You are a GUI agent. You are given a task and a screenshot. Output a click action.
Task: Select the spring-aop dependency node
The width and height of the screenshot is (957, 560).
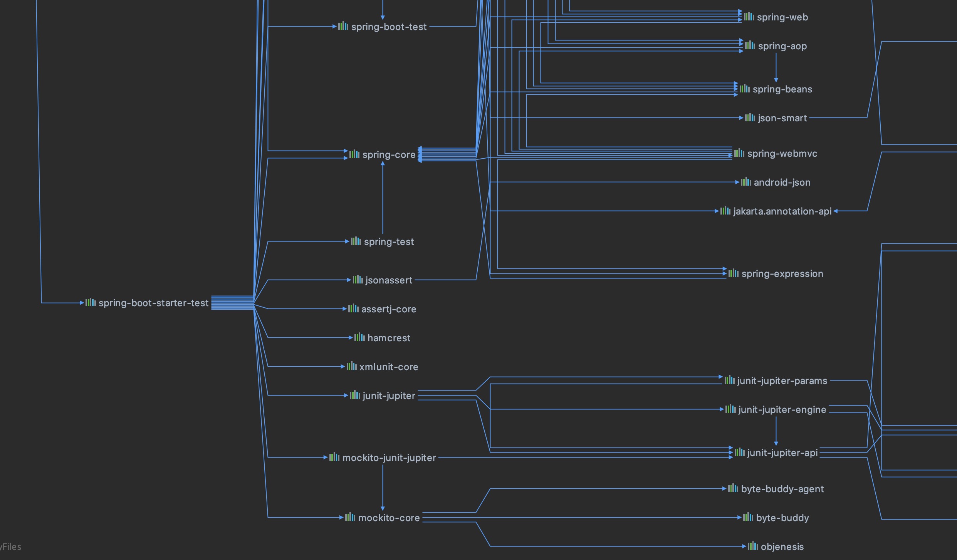tap(782, 46)
